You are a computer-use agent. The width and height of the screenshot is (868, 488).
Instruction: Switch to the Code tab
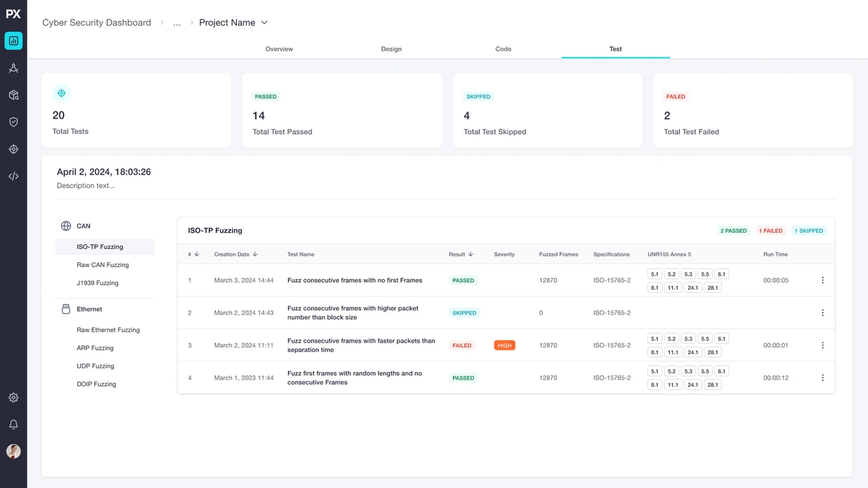[503, 49]
